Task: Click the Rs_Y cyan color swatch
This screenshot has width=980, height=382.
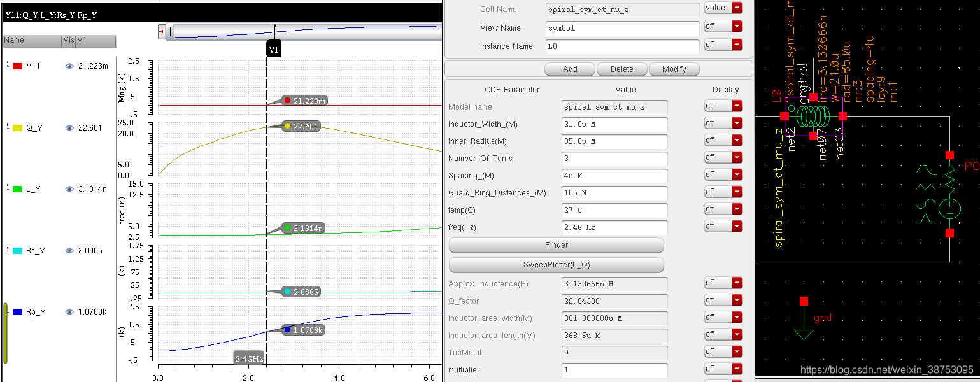Action: 18,251
